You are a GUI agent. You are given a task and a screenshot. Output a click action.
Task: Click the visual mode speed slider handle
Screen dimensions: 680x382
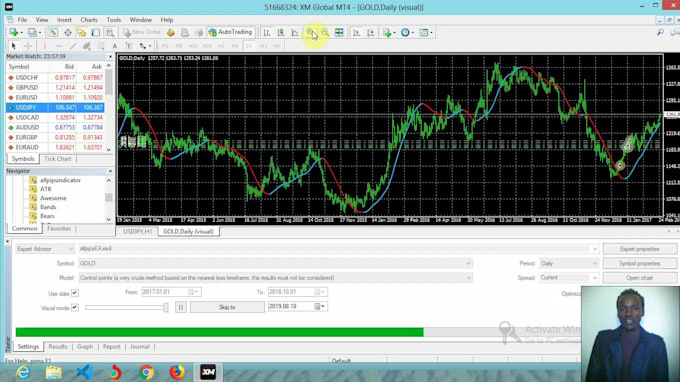click(166, 307)
